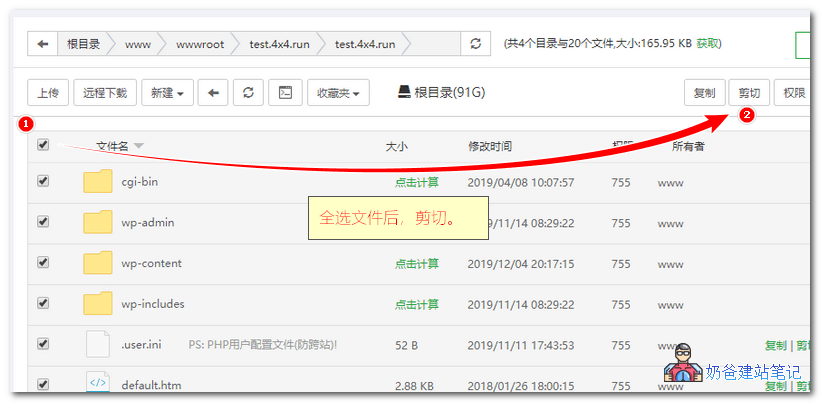Image resolution: width=821 pixels, height=403 pixels.
Task: Click the 2.88 KB size value
Action: pyautogui.click(x=414, y=386)
